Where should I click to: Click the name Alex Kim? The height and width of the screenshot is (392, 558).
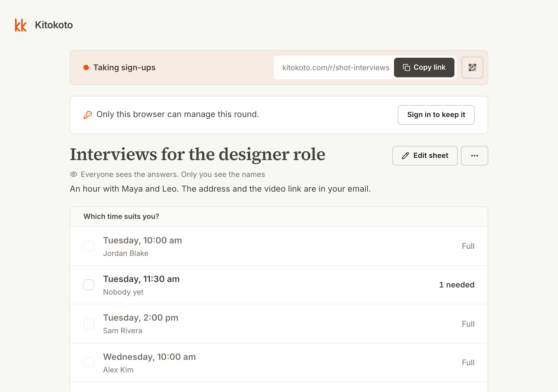point(118,370)
